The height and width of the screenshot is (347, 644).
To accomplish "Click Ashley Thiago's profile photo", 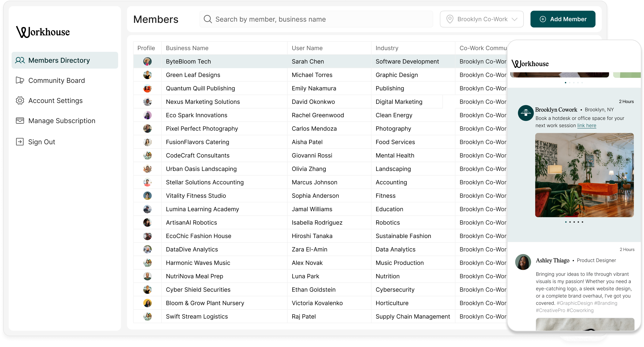I will click(x=523, y=262).
